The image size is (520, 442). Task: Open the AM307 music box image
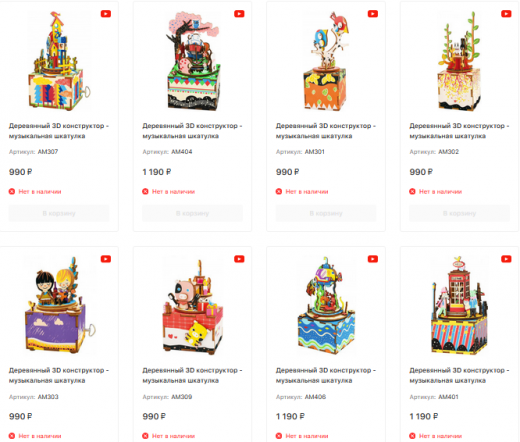(59, 61)
